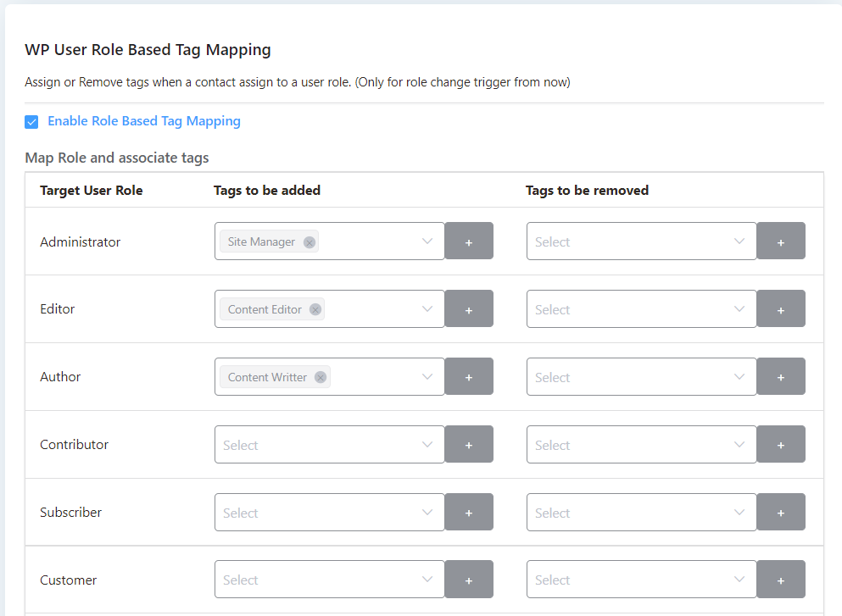Remove the Content Editor tag

point(315,310)
